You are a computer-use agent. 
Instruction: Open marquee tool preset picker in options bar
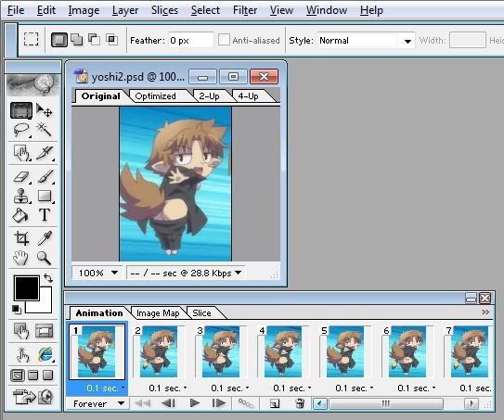tap(32, 40)
